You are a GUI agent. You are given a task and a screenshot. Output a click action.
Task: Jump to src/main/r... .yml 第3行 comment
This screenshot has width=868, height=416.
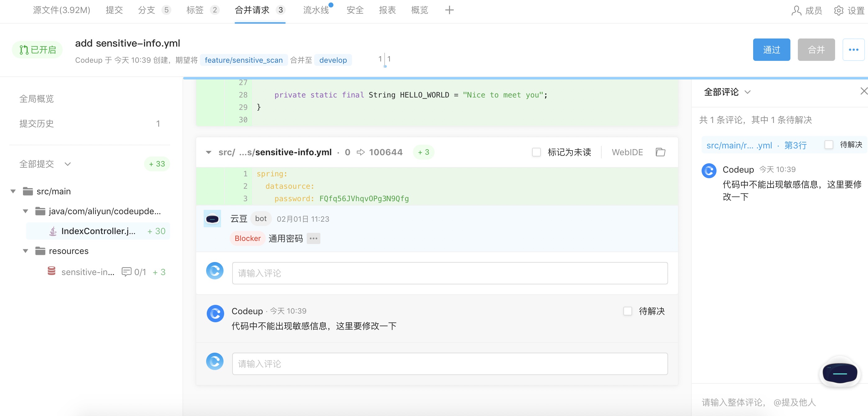(756, 145)
